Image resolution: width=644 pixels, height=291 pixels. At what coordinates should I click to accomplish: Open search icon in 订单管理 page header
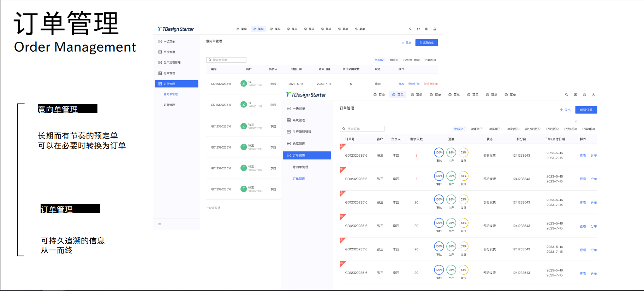pyautogui.click(x=566, y=95)
